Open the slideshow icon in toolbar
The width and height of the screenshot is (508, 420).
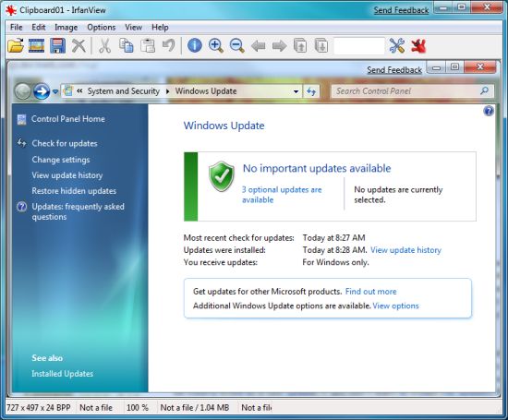point(37,45)
